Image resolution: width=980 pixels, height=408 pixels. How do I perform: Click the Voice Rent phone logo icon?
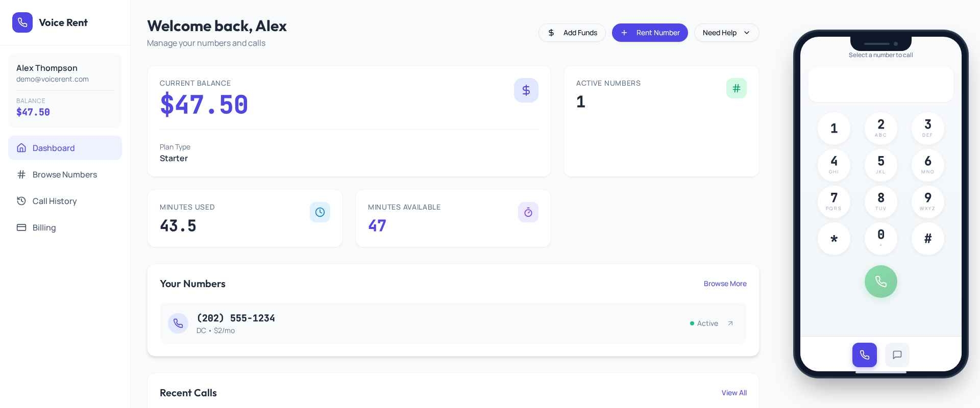click(x=22, y=22)
